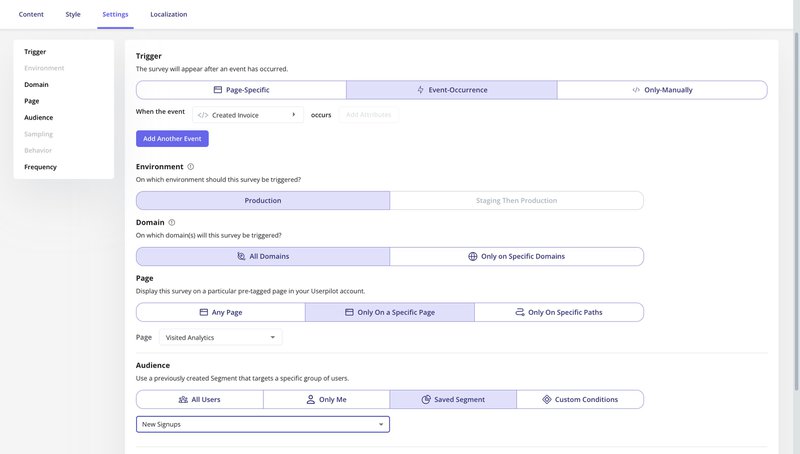800x454 pixels.
Task: Click the info icon beside Domain heading
Action: tap(172, 222)
